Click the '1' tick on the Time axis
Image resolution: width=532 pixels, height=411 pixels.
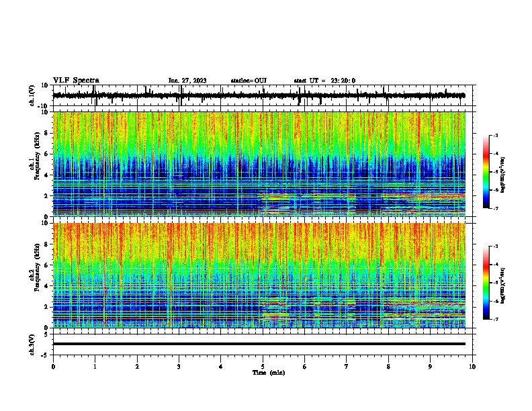tap(95, 367)
